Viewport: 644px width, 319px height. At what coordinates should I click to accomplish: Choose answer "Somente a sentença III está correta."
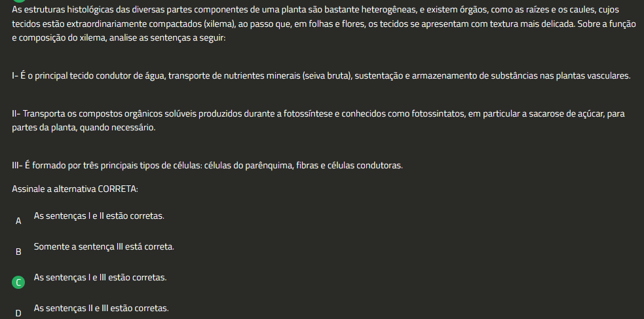click(104, 246)
